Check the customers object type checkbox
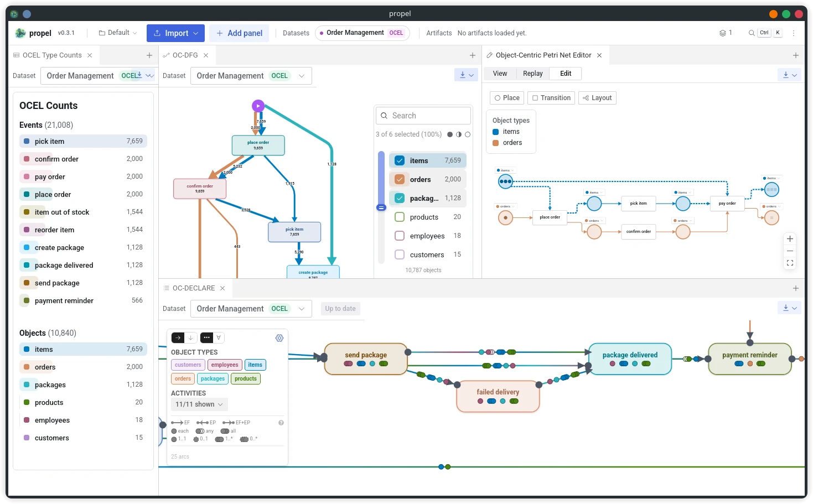 (400, 254)
